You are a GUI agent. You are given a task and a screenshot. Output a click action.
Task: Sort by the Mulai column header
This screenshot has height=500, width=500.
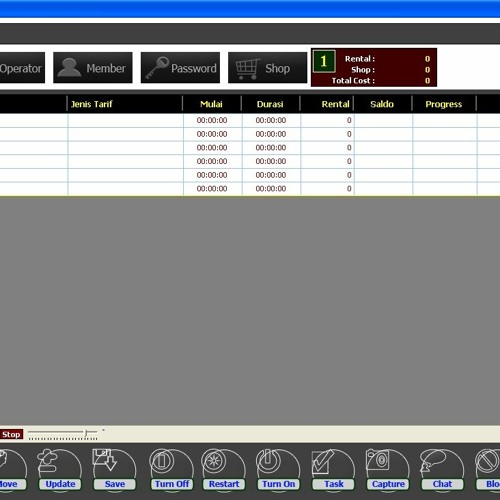click(x=212, y=104)
